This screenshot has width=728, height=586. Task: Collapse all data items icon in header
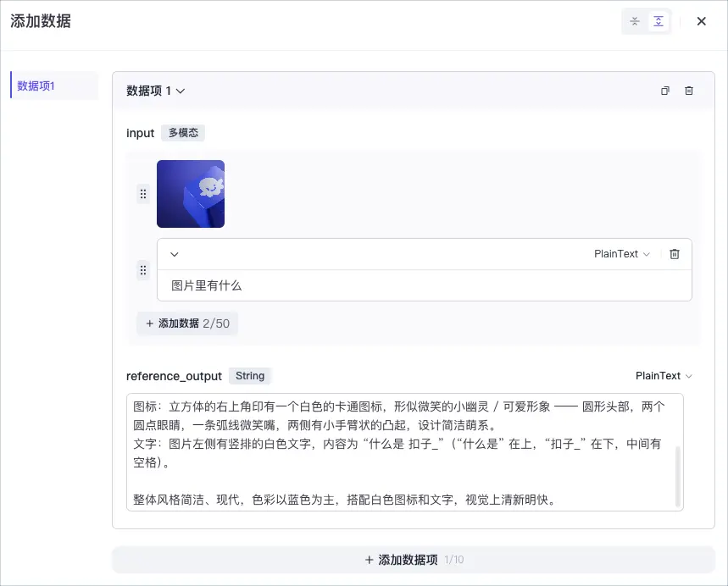(x=635, y=21)
